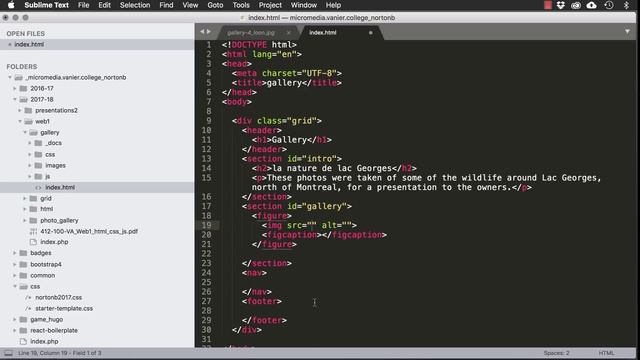Expand the presentations2 folder

pos(20,110)
